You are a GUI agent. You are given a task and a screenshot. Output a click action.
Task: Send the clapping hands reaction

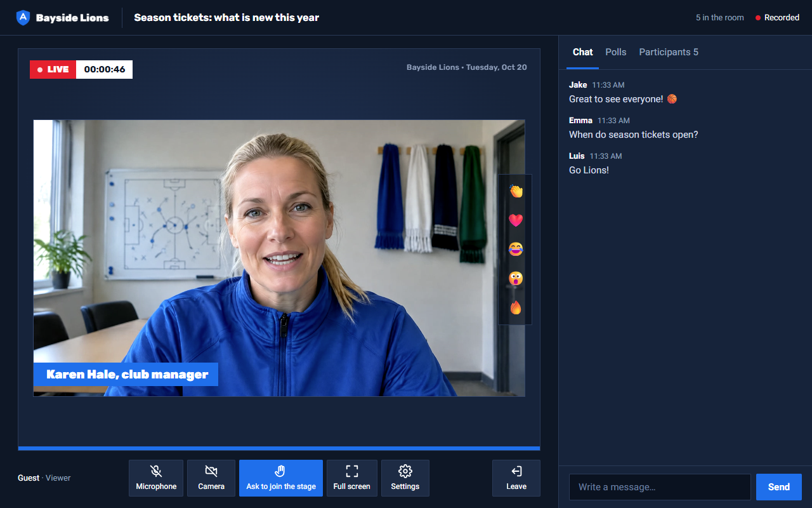click(516, 191)
